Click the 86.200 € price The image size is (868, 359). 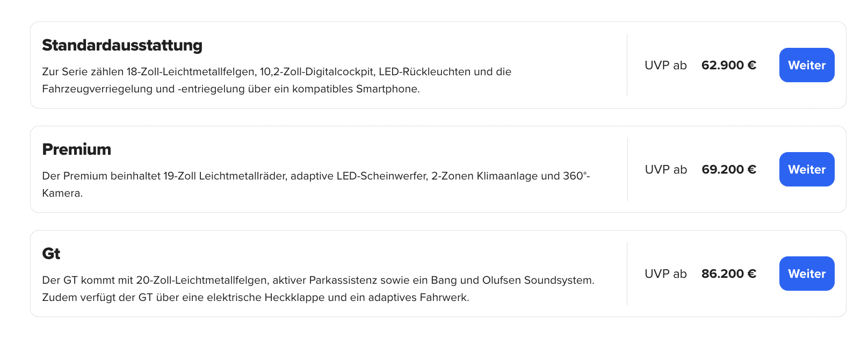[x=729, y=274]
